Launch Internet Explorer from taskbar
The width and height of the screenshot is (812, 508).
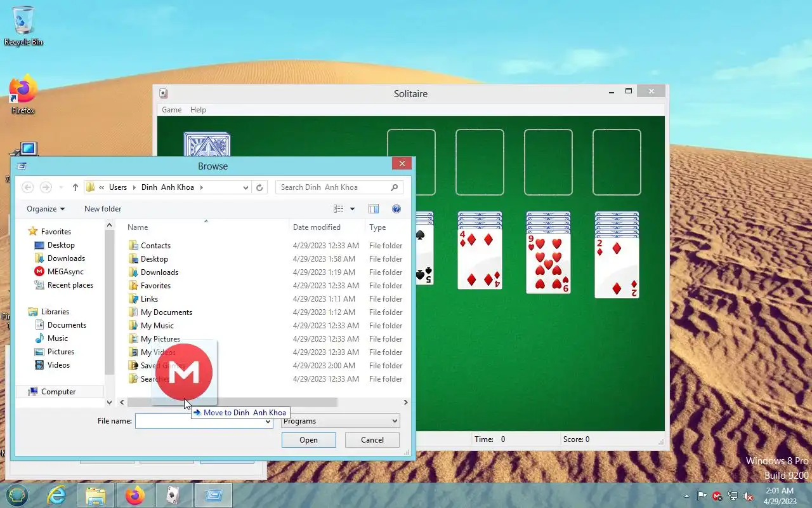pyautogui.click(x=57, y=495)
